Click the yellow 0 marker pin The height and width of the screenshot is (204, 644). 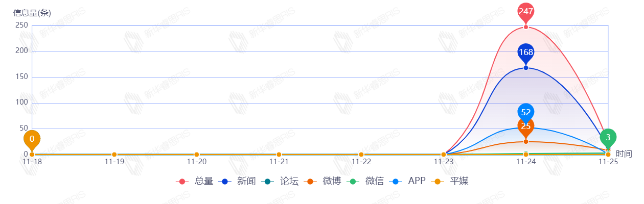[32, 139]
